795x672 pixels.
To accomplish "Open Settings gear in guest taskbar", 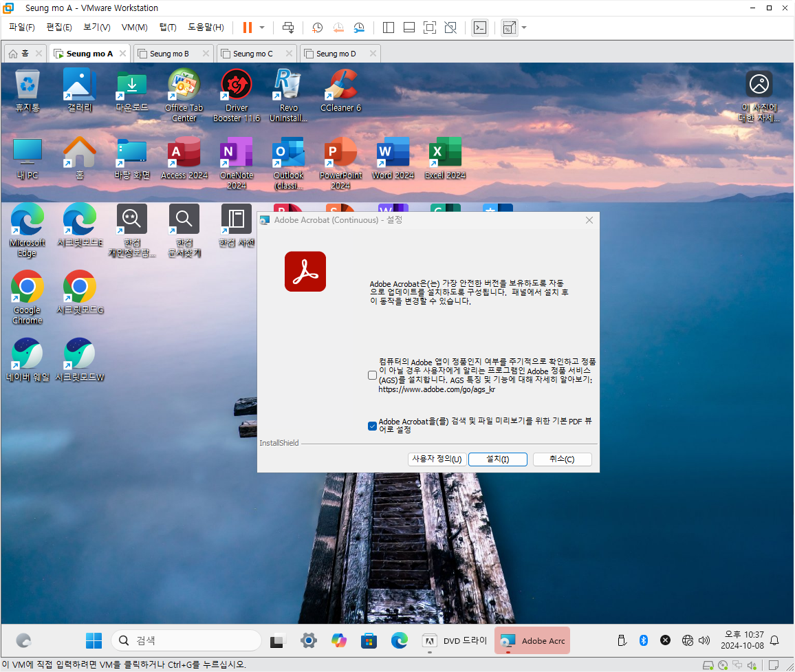I will (x=308, y=640).
